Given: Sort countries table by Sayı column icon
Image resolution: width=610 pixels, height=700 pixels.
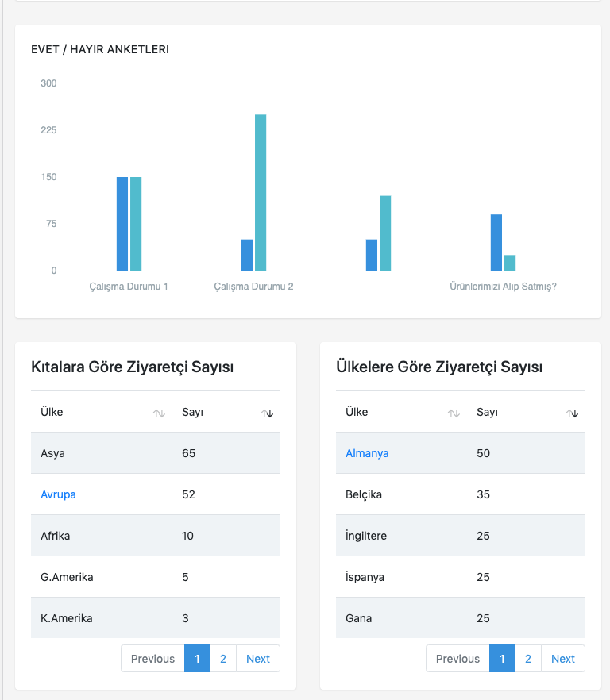Looking at the screenshot, I should coord(572,413).
